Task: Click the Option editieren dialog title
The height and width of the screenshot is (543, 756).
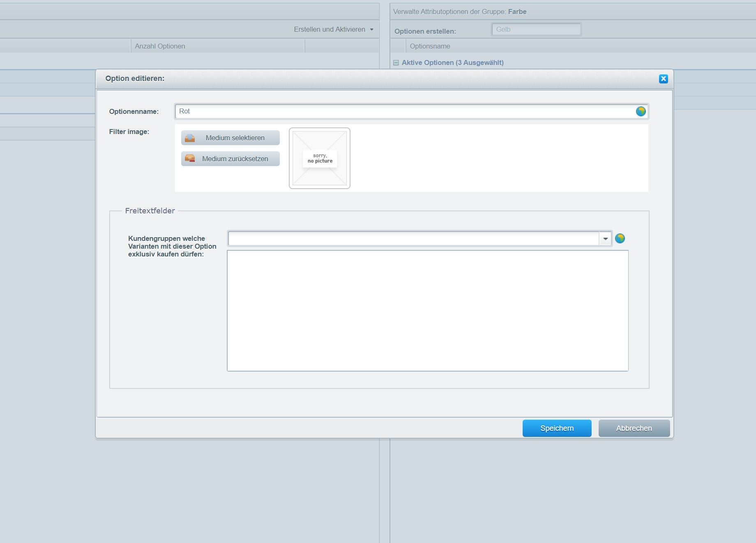Action: point(135,79)
